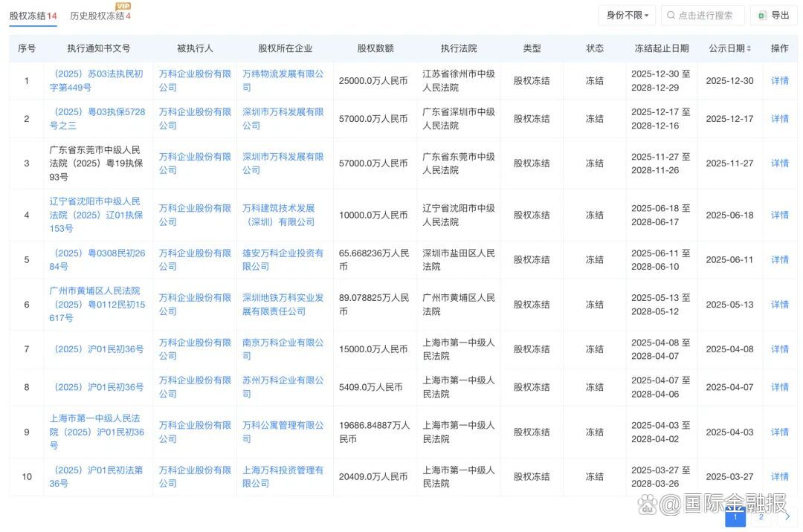803x532 pixels.
Task: Open the 雄安万科企业投资有限公司 link
Action: (x=283, y=259)
